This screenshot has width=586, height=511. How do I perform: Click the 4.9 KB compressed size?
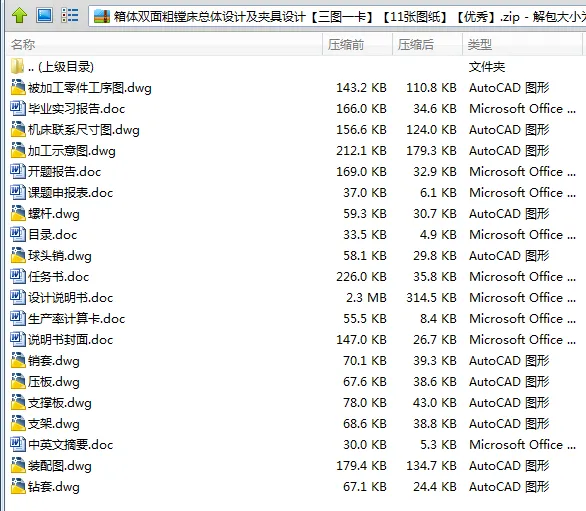pyautogui.click(x=438, y=234)
